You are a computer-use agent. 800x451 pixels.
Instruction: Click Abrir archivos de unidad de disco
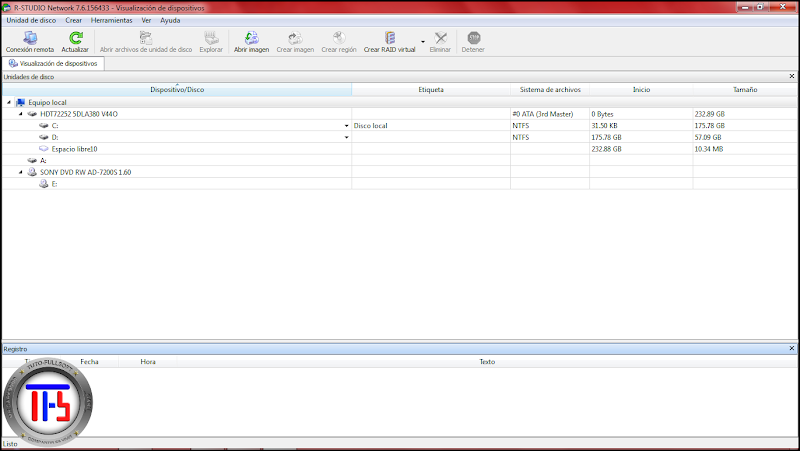146,41
